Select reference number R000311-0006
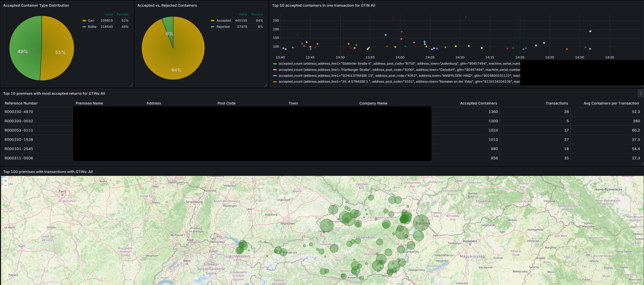 click(19, 158)
